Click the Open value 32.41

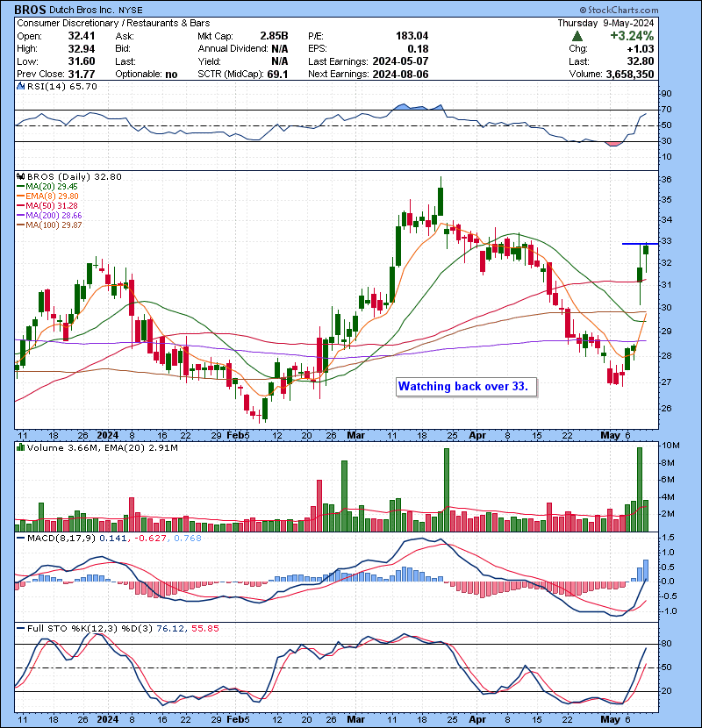[x=82, y=36]
